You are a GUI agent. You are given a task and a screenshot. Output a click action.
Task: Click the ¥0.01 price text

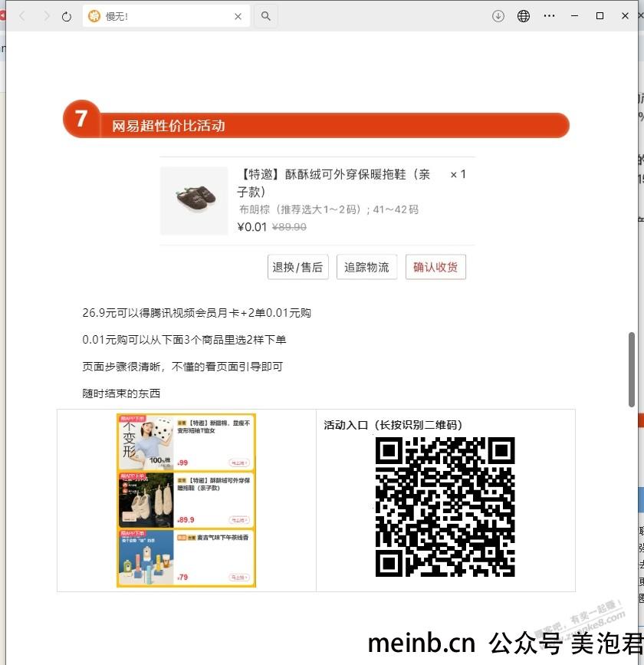coord(251,227)
